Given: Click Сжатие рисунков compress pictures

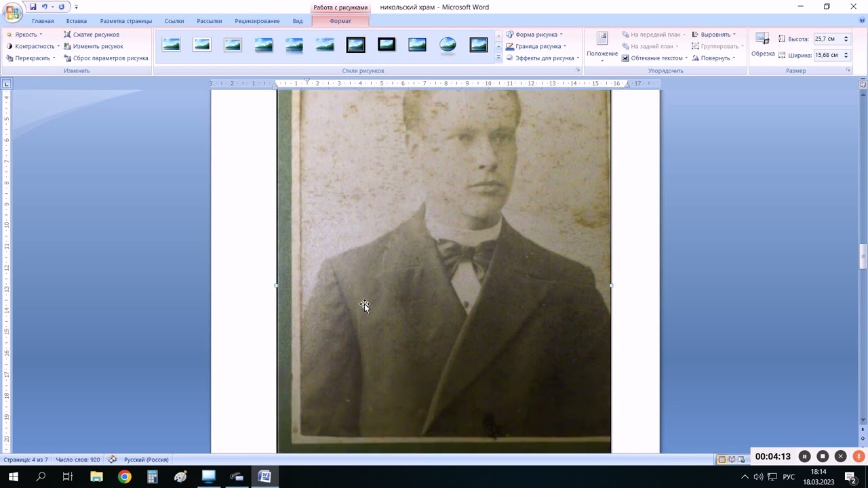Looking at the screenshot, I should [x=92, y=35].
